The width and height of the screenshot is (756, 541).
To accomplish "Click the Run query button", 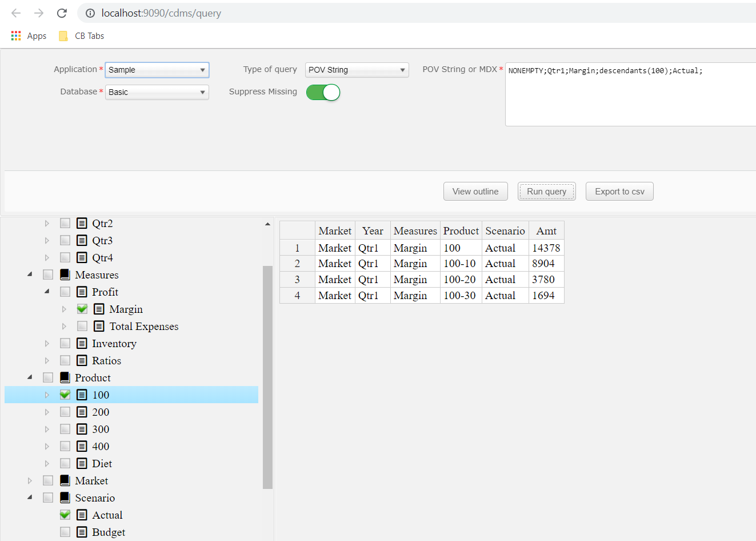I will click(546, 191).
